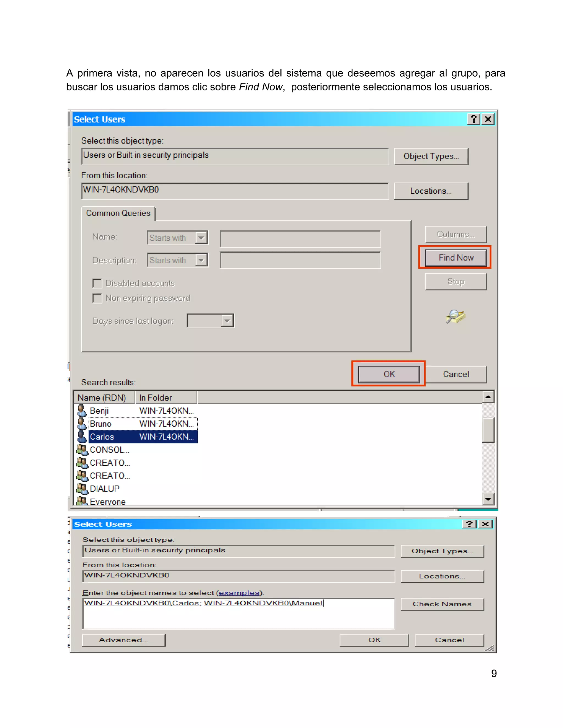Enable the Disabled accounts checkbox
This screenshot has height=728, width=563.
click(x=97, y=283)
